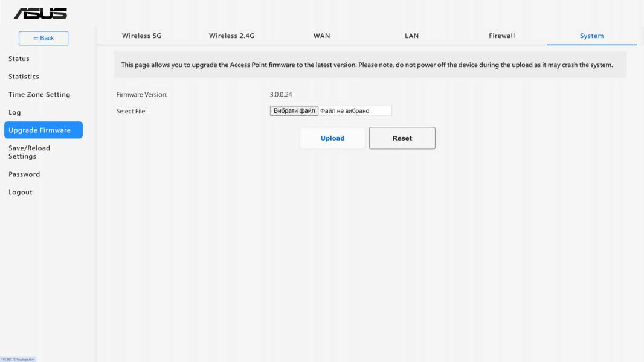644x362 pixels.
Task: Click the firmware upgrade notice text
Action: tap(367, 65)
